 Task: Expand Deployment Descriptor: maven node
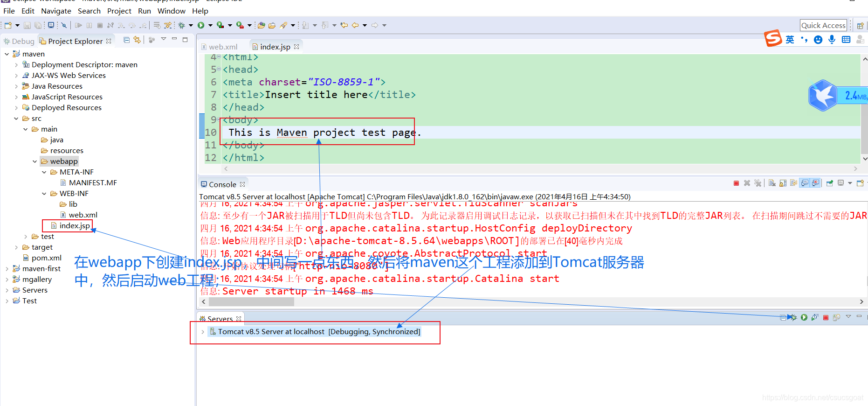[x=16, y=65]
